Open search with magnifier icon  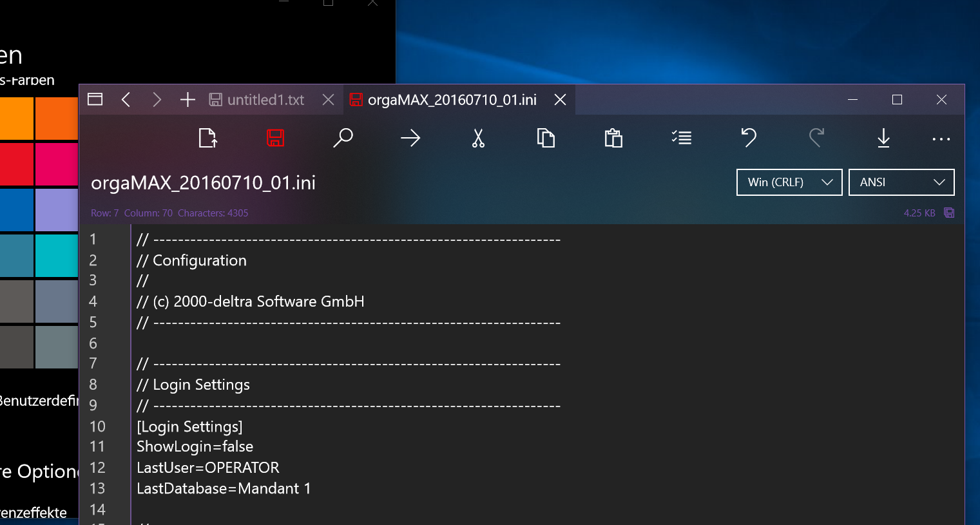[343, 138]
